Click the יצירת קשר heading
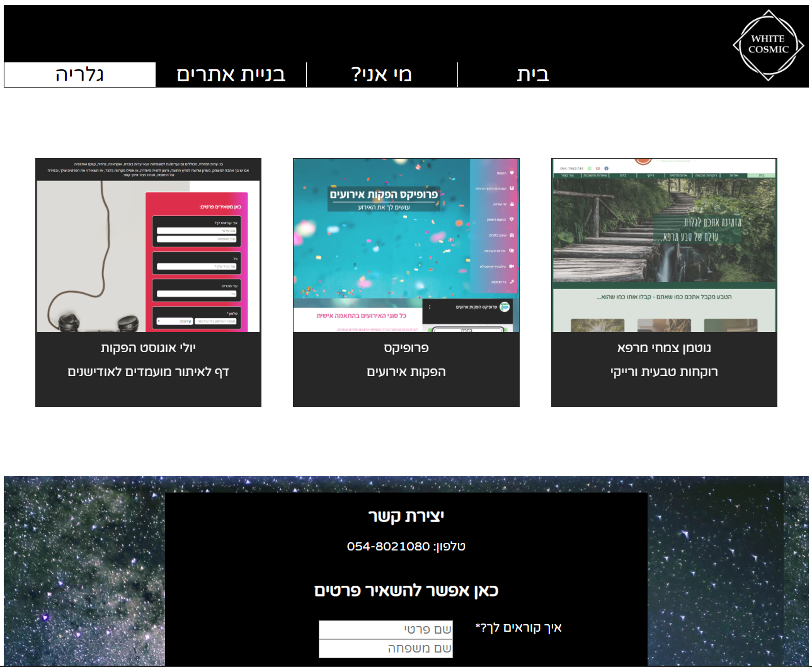 (x=406, y=516)
